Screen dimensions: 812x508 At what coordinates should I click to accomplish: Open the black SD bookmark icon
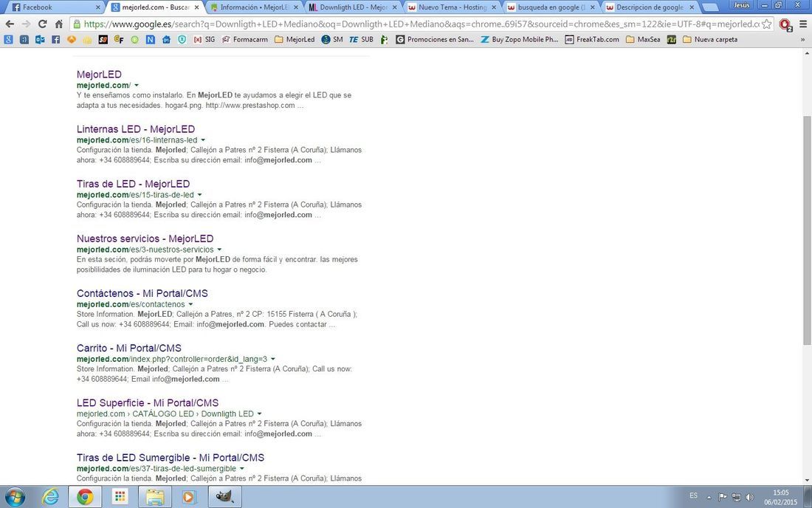pyautogui.click(x=103, y=39)
